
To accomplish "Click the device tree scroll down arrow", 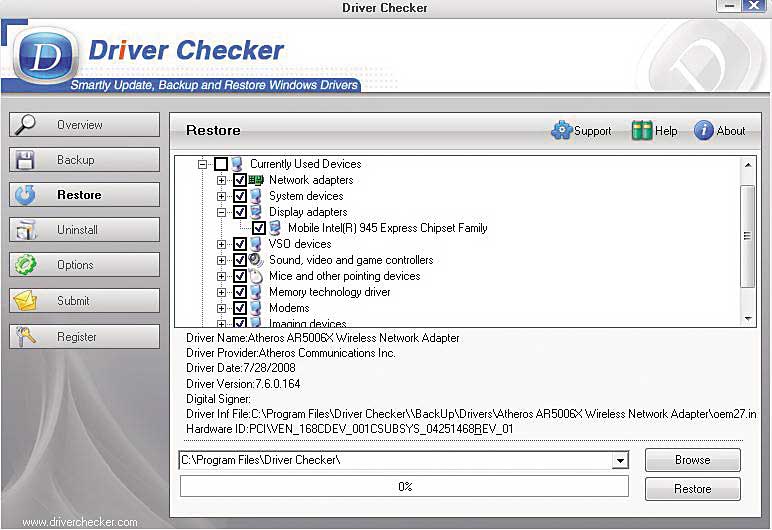I will coord(748,319).
